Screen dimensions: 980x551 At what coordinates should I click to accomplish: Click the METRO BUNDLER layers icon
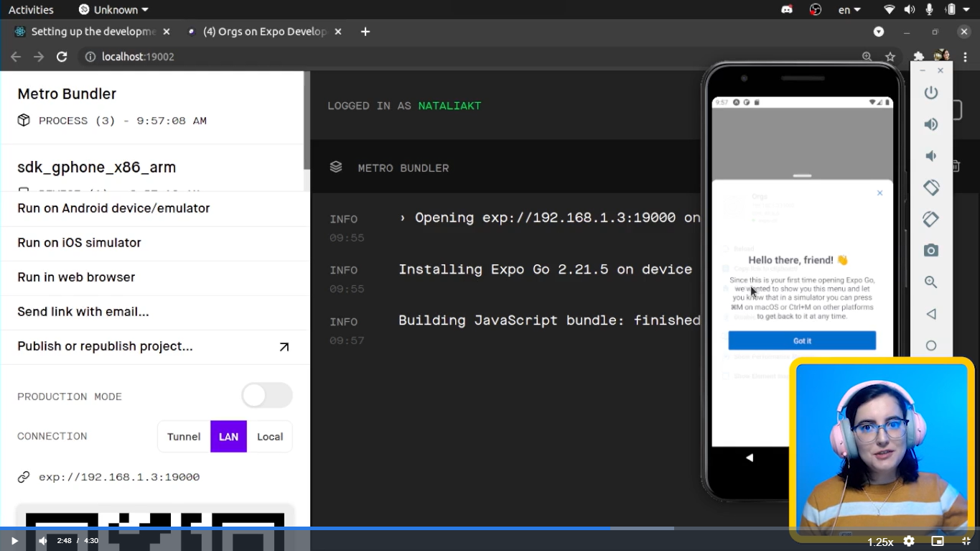(x=336, y=167)
